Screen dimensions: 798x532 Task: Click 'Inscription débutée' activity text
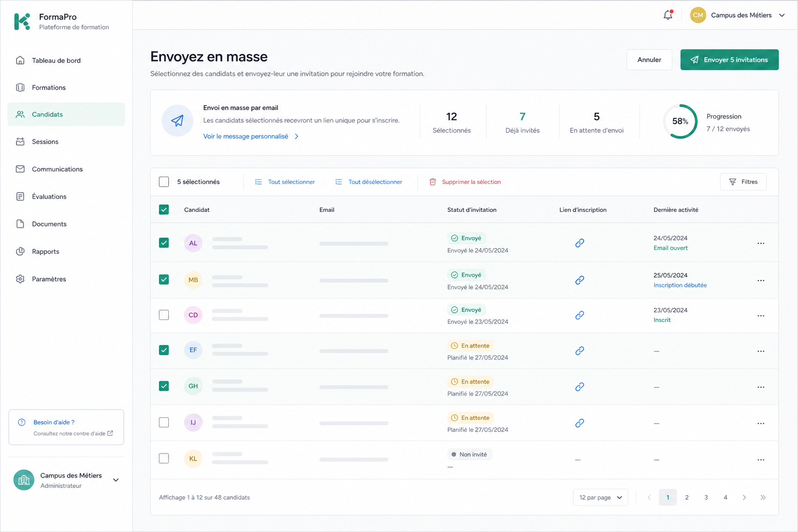click(x=680, y=285)
